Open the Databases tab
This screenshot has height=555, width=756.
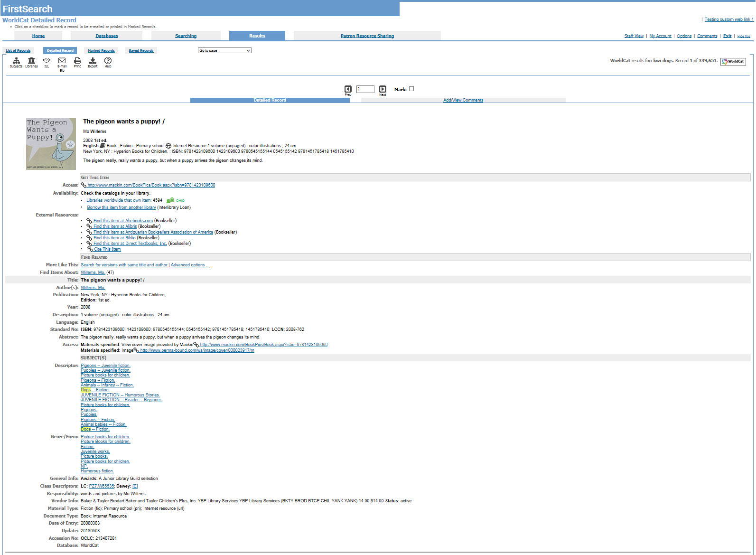pyautogui.click(x=106, y=36)
